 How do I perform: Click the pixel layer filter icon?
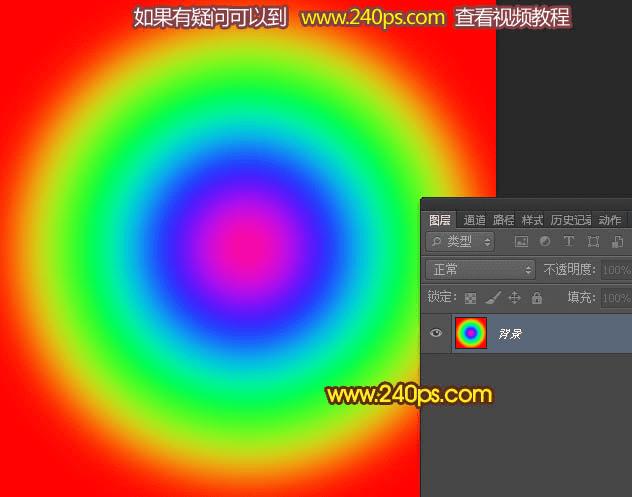click(521, 242)
